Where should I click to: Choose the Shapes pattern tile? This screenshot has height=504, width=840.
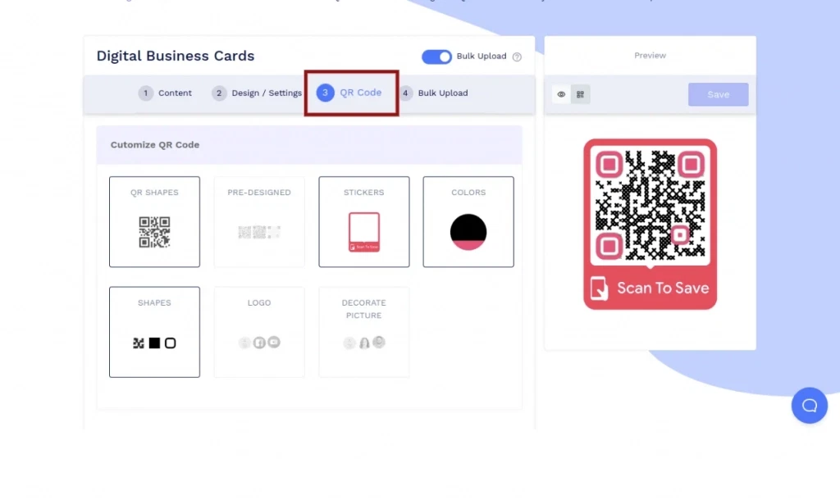coord(154,332)
